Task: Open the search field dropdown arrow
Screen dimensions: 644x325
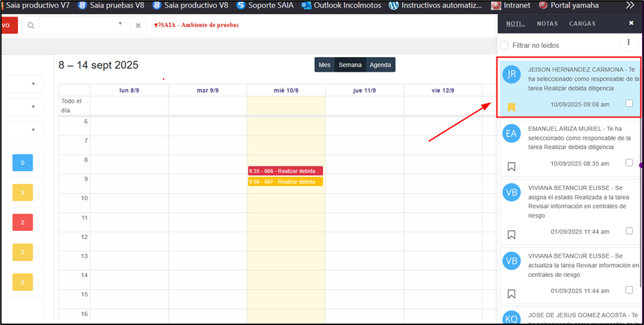Action: pos(120,24)
